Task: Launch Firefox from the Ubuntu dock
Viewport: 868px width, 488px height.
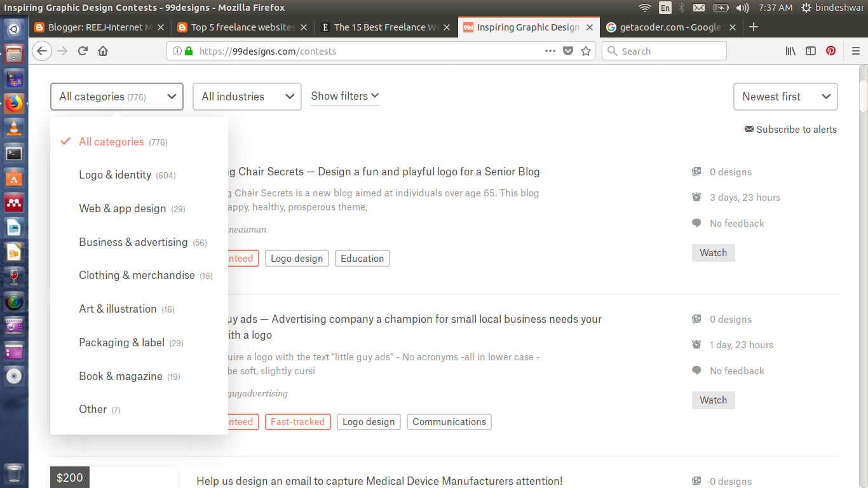Action: click(x=14, y=103)
